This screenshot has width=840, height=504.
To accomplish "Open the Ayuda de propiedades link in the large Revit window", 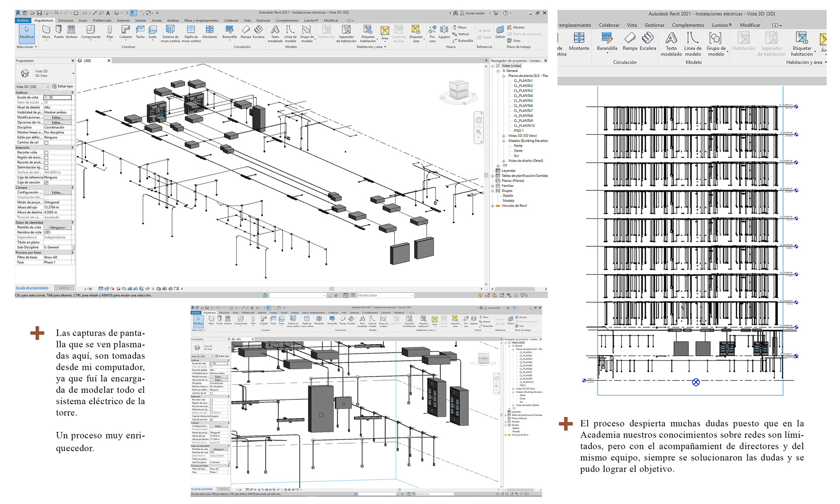I will [32, 288].
